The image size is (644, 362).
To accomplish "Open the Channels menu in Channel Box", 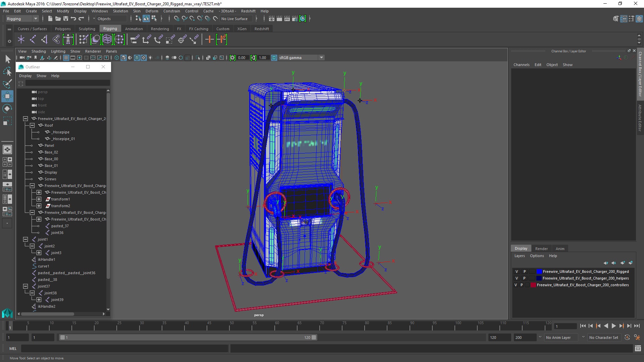I will 521,65.
